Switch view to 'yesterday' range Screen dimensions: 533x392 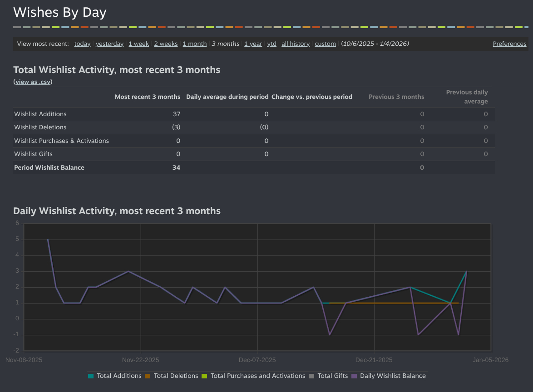click(109, 44)
